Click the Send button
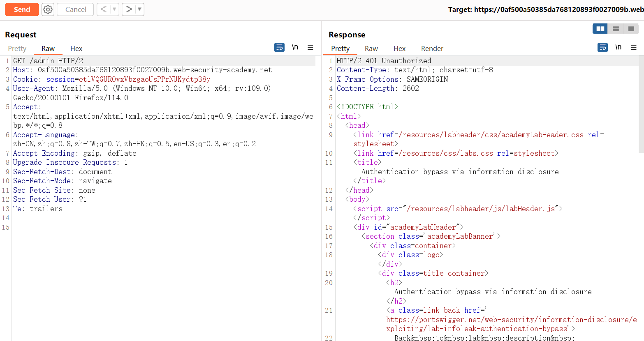 pos(22,9)
